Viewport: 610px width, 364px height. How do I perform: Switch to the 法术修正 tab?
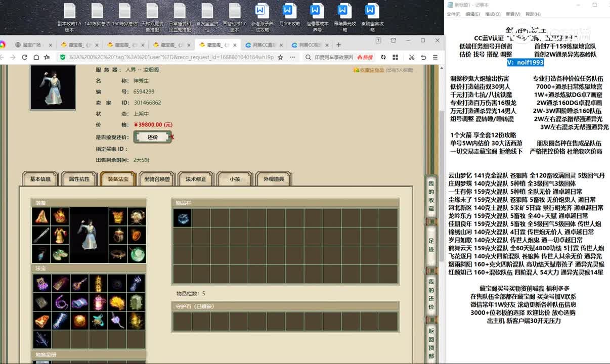pyautogui.click(x=196, y=179)
